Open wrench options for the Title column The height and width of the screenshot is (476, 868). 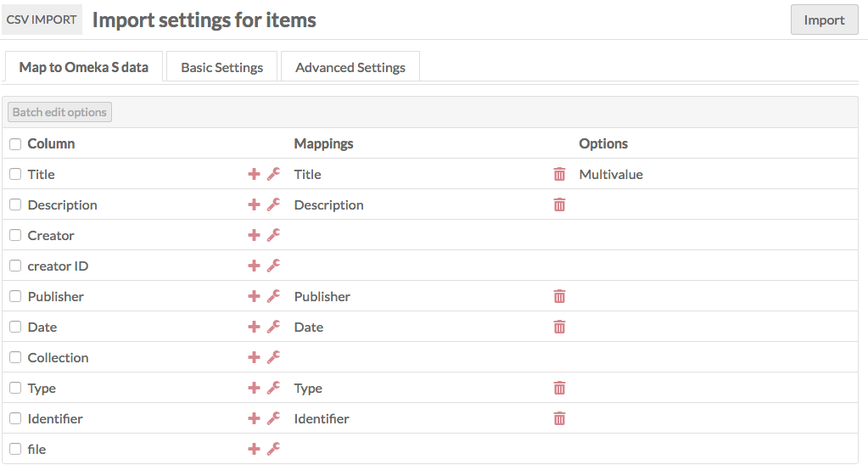click(x=273, y=174)
